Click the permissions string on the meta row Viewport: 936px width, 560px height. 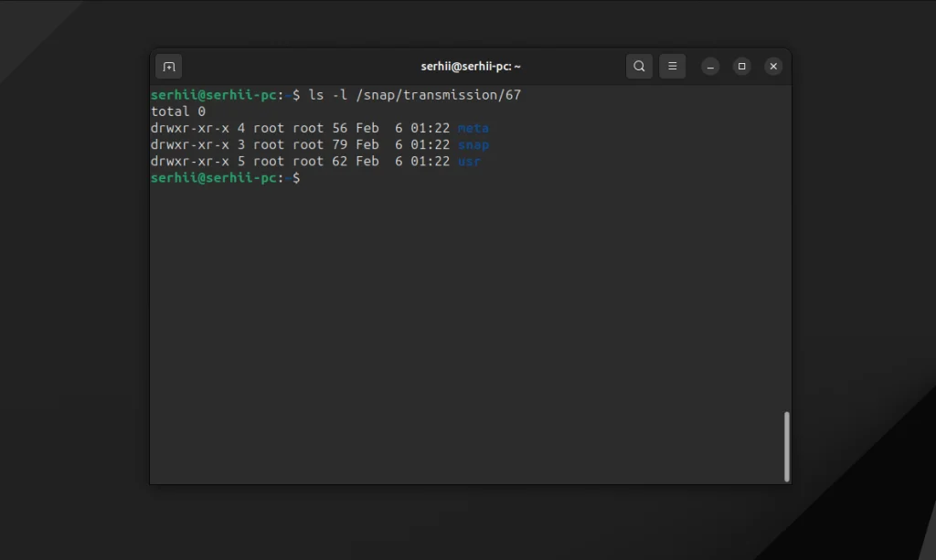189,129
